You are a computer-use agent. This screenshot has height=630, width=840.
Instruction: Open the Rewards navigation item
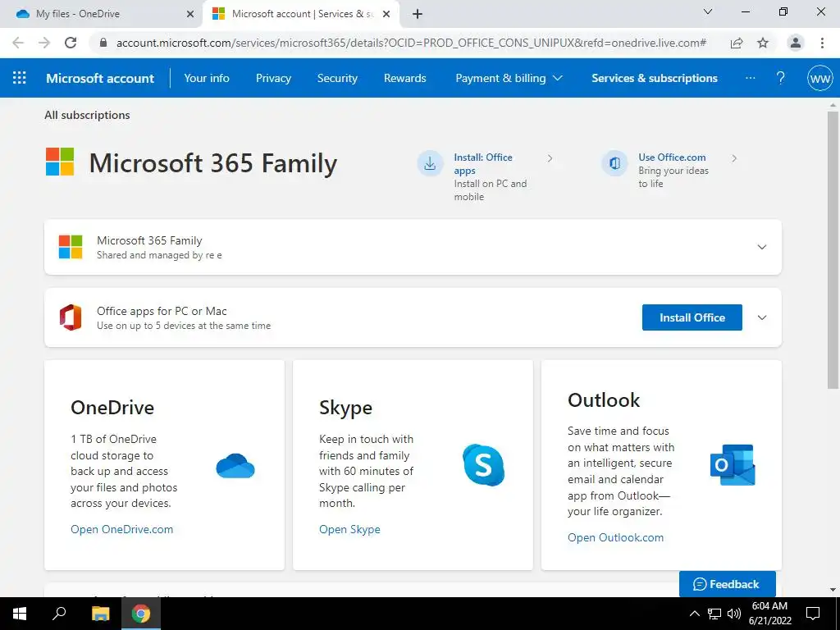pos(405,78)
